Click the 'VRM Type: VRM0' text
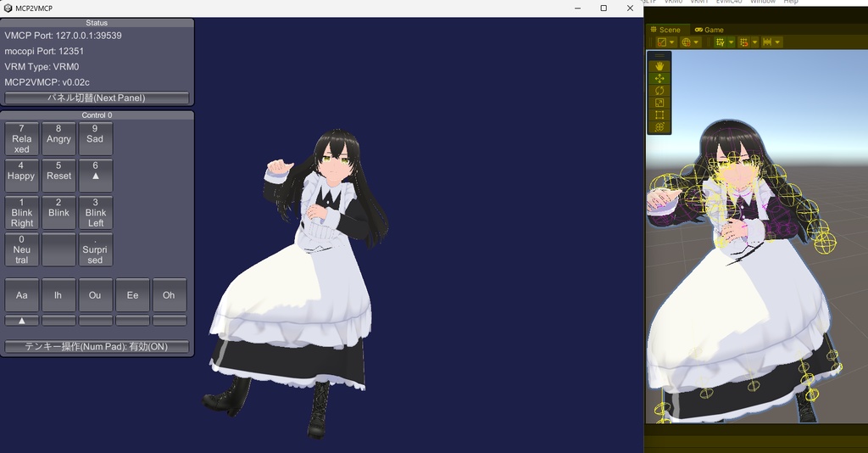Viewport: 868px width, 453px height. pyautogui.click(x=42, y=66)
